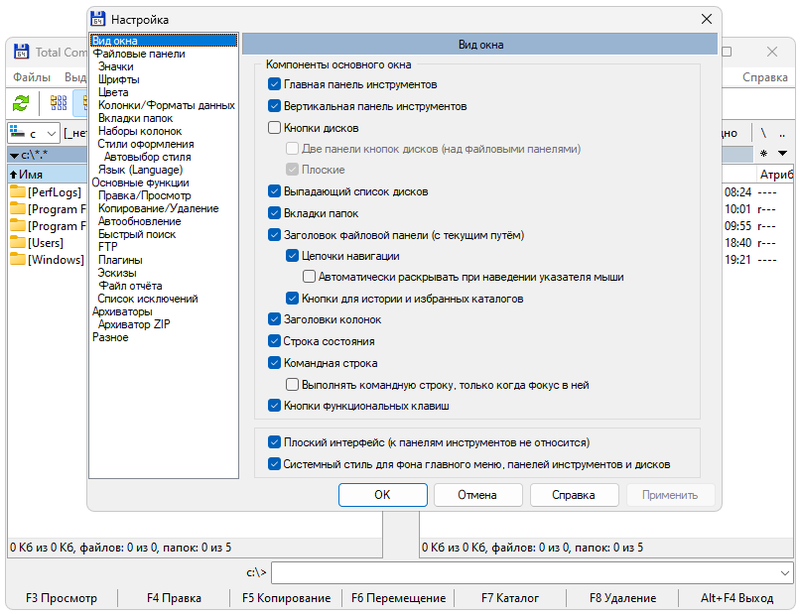Toggle 'Кнопки функциональных клавиш' checkbox
The image size is (800, 614).
(x=274, y=406)
